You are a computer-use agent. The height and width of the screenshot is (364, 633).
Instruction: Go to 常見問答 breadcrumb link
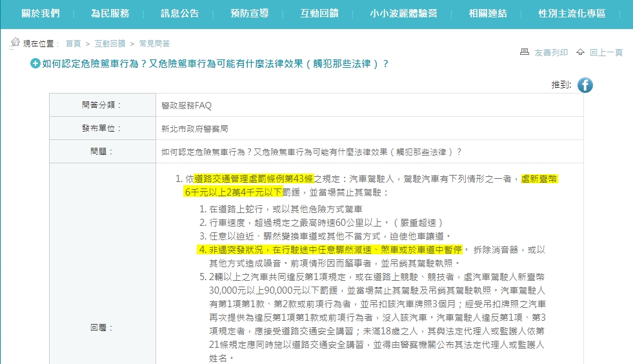[155, 44]
